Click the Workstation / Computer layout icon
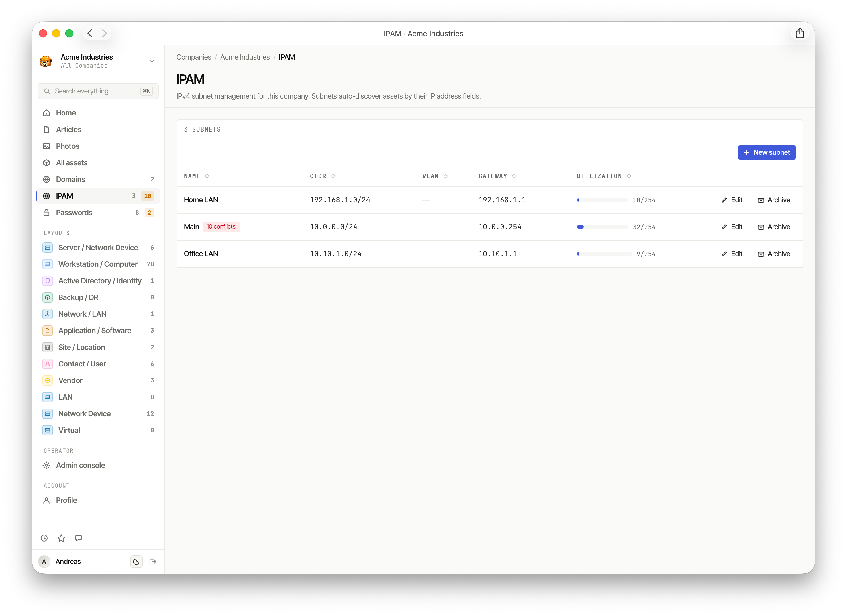 48,264
